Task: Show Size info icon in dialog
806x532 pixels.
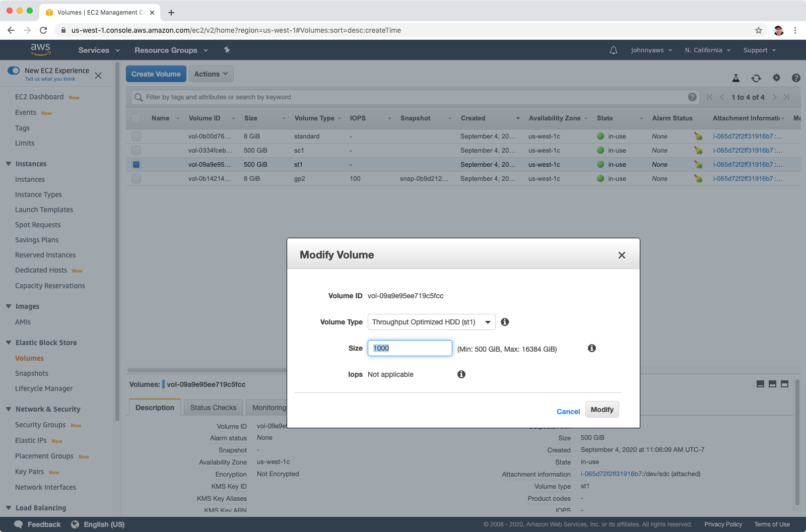Action: [x=592, y=348]
